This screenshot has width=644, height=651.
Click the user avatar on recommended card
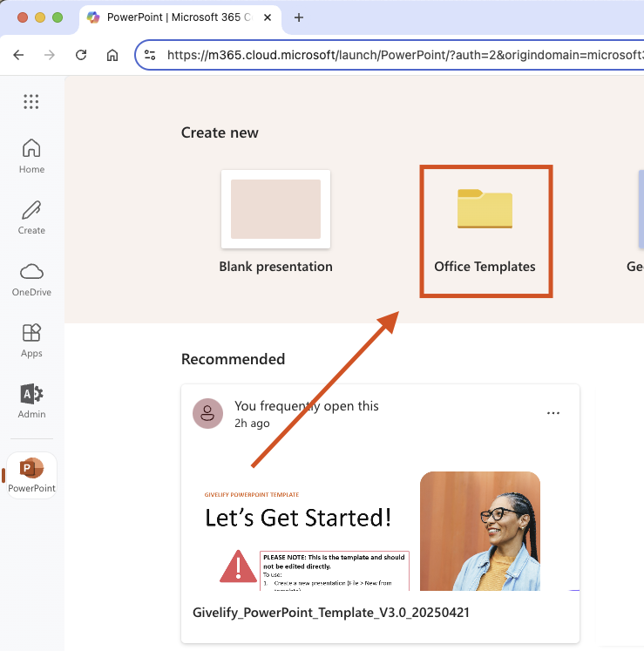point(207,413)
